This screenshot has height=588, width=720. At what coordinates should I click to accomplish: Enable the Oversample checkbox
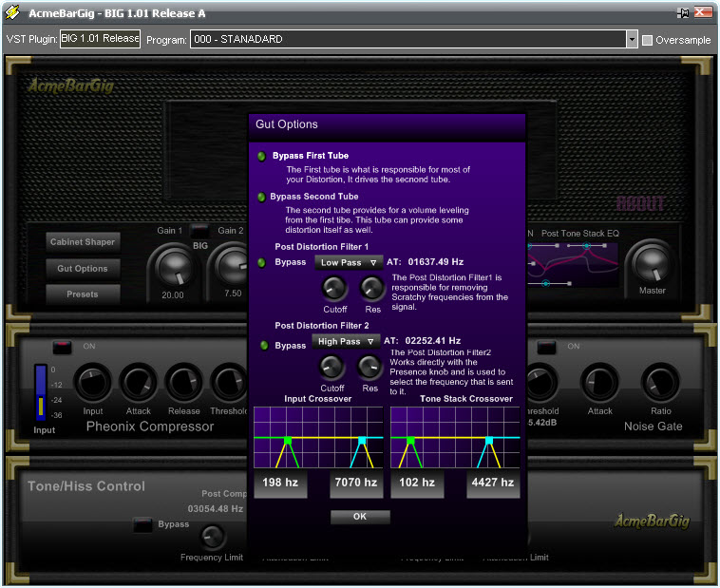tap(647, 41)
